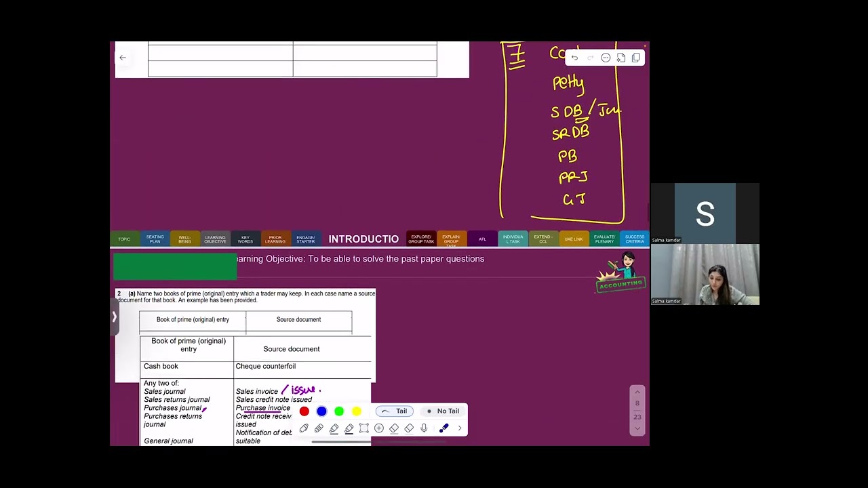Click the add page with sparkle icon
The width and height of the screenshot is (868, 488).
[620, 58]
